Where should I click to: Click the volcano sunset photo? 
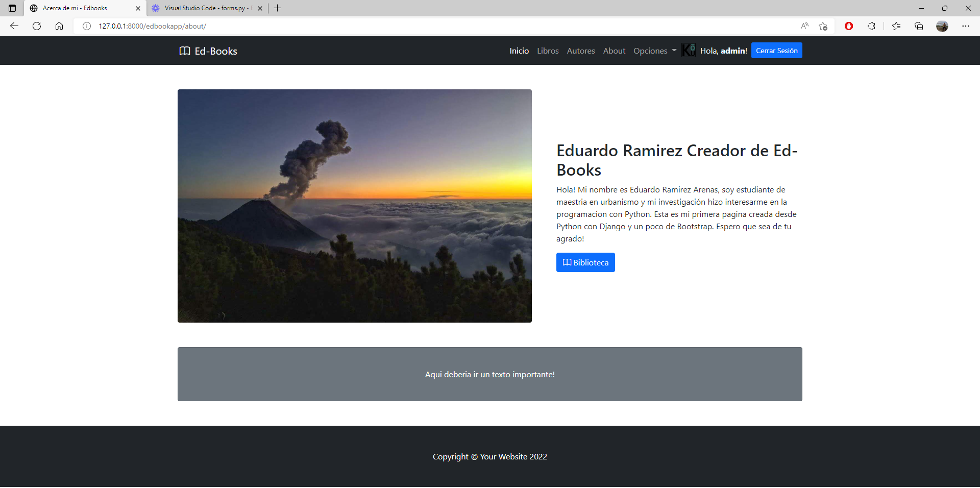355,206
